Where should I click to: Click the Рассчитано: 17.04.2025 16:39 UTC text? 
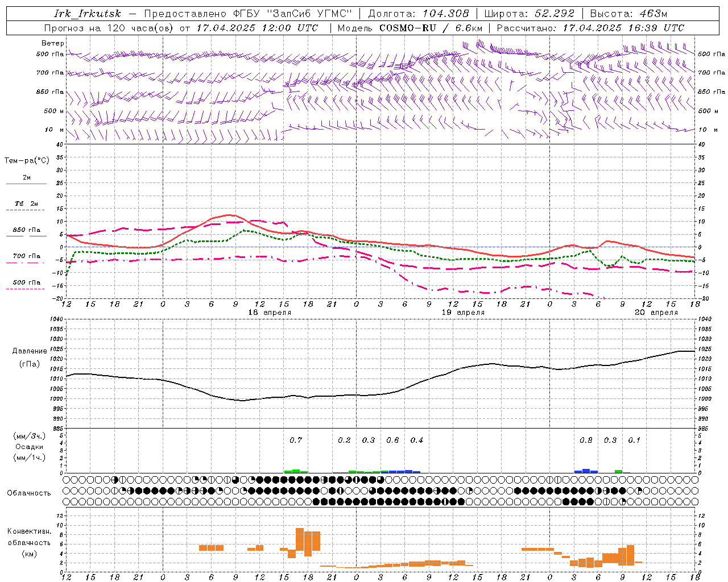coord(590,28)
